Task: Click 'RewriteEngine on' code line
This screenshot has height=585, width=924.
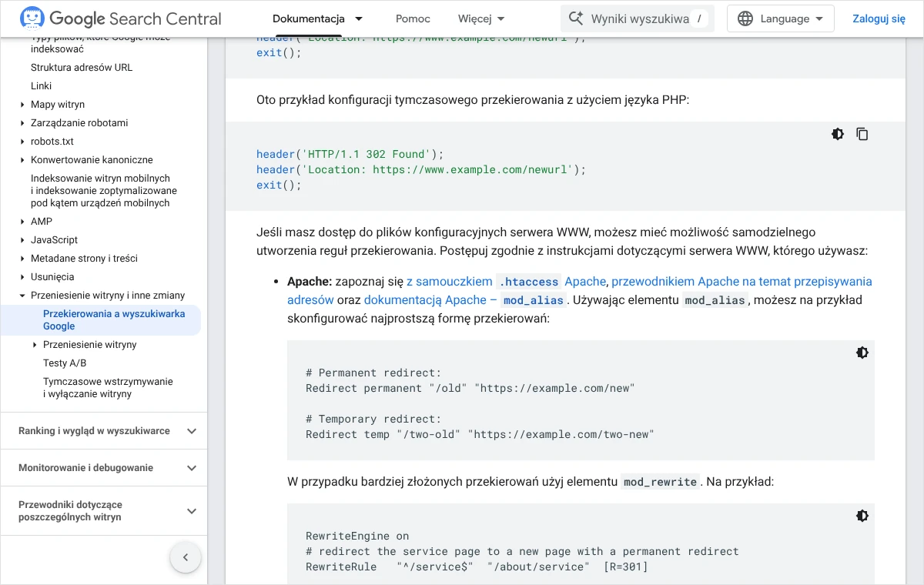Action: (x=357, y=536)
